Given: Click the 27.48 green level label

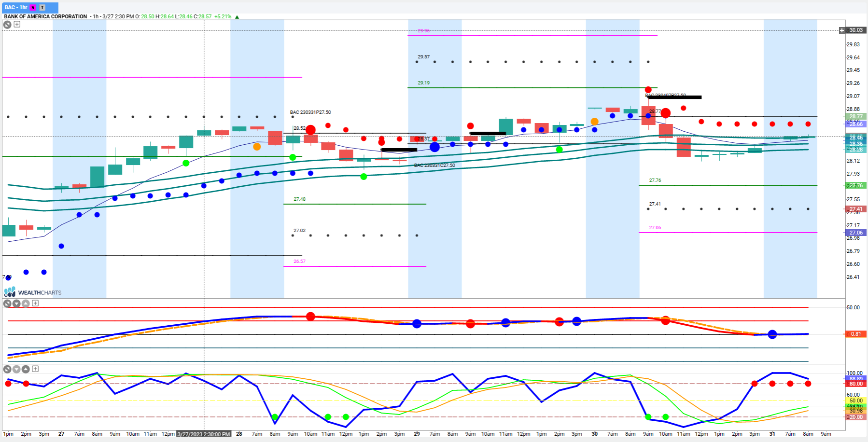Looking at the screenshot, I should coord(299,199).
